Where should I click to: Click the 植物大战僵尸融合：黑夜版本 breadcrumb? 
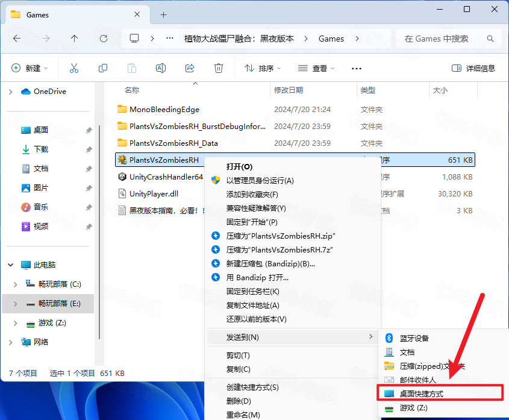coord(239,39)
